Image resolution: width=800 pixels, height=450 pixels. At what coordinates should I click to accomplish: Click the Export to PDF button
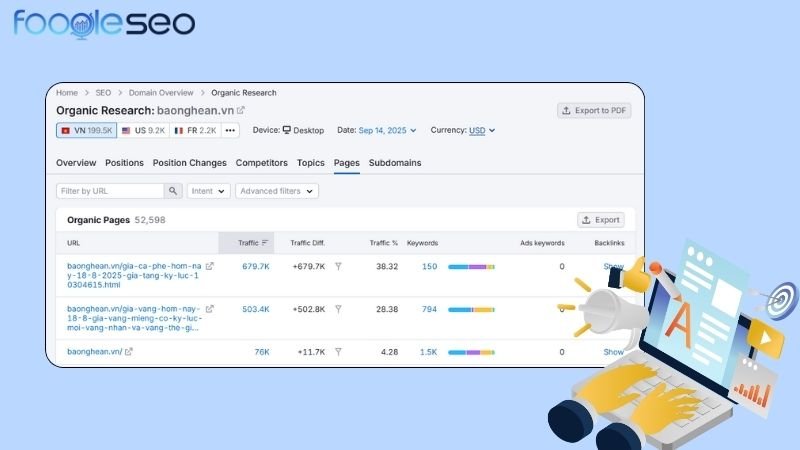coord(594,110)
